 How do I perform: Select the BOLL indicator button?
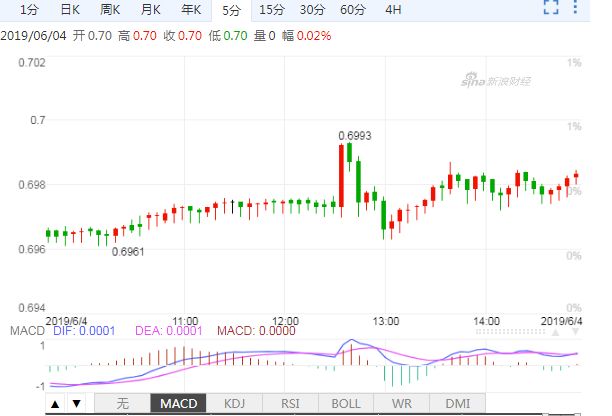tap(346, 404)
